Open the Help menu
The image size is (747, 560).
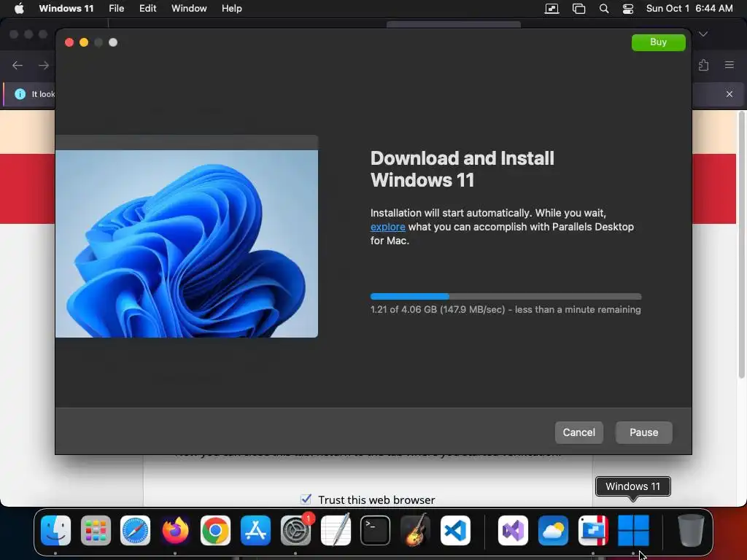tap(231, 9)
